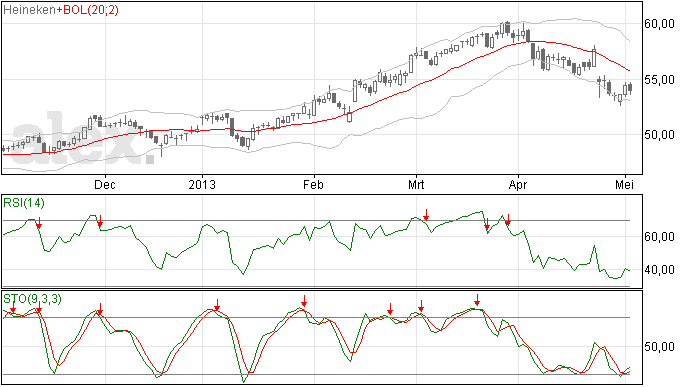Click the RSI(14) indicator label
690x387 pixels.
pyautogui.click(x=24, y=203)
